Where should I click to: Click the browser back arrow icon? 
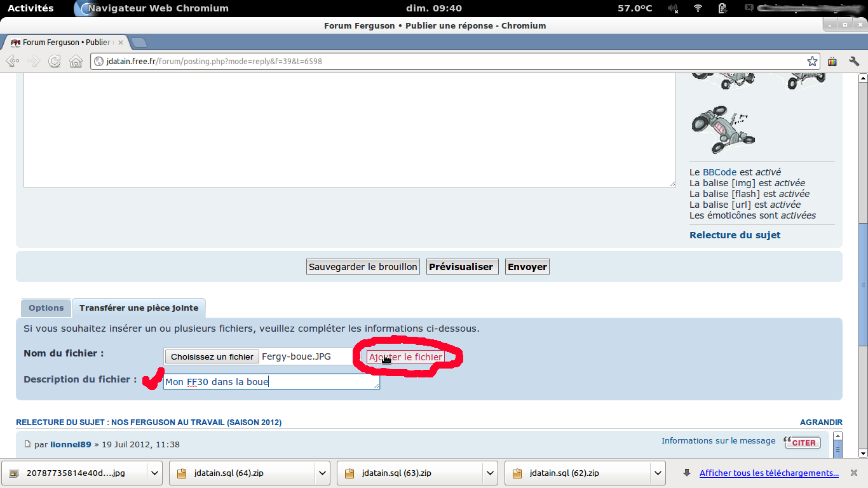click(11, 62)
